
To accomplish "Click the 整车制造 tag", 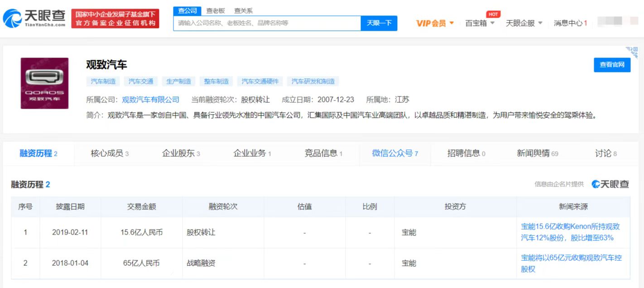I will (x=216, y=82).
